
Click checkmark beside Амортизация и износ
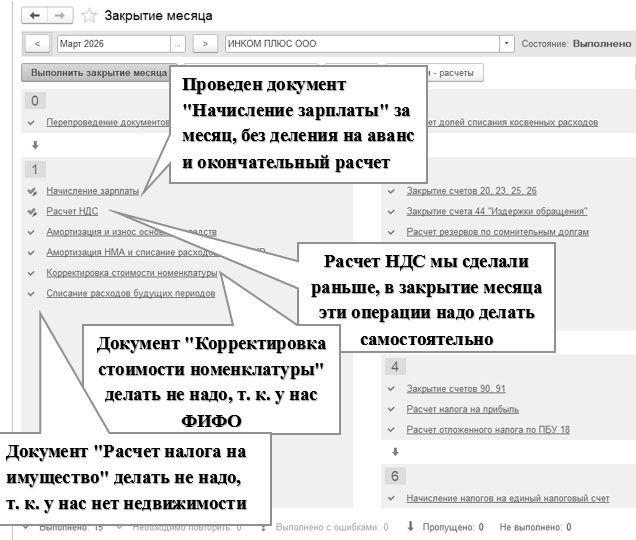(31, 232)
